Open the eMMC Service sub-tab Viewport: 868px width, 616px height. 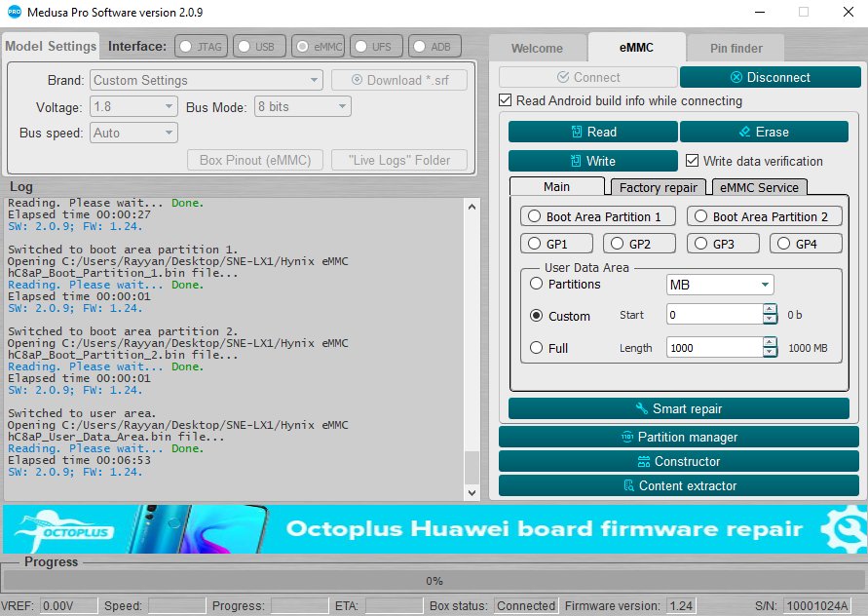click(x=760, y=187)
